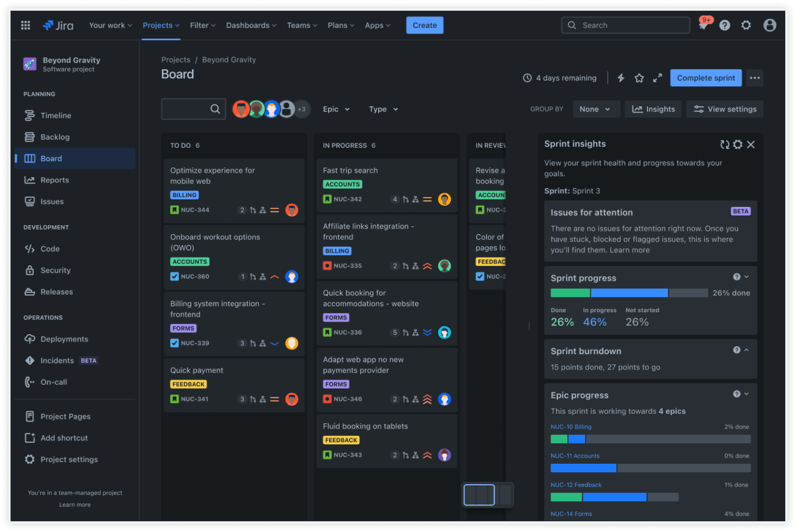Open the sprint more actions menu

tap(754, 78)
